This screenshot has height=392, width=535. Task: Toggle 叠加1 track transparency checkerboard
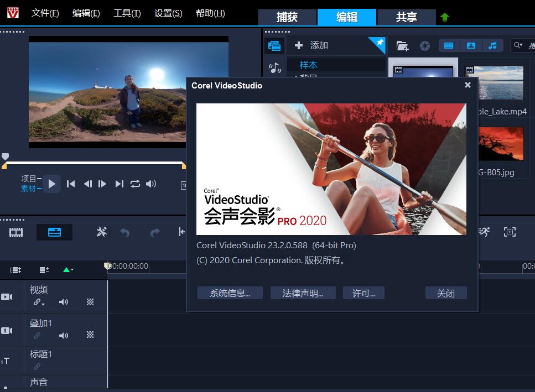coord(90,334)
